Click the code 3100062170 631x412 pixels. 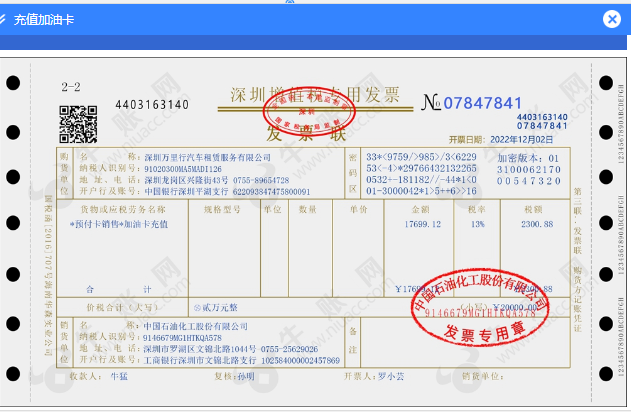click(x=528, y=169)
